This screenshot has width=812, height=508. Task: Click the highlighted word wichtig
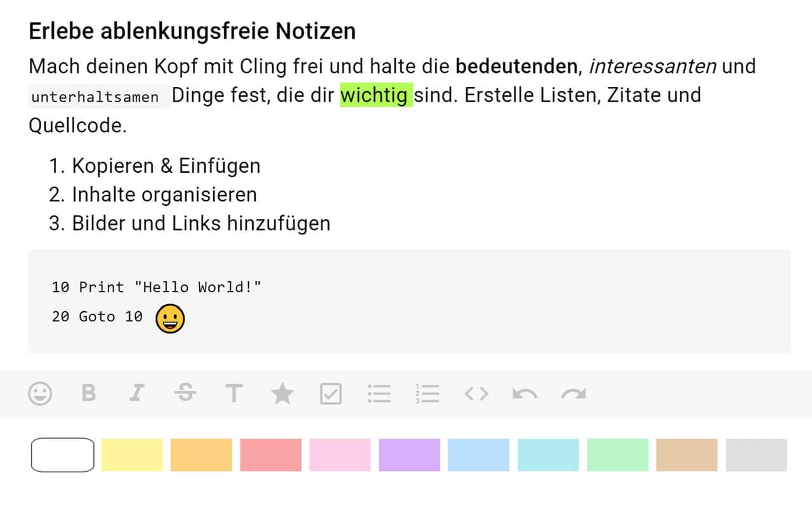376,95
